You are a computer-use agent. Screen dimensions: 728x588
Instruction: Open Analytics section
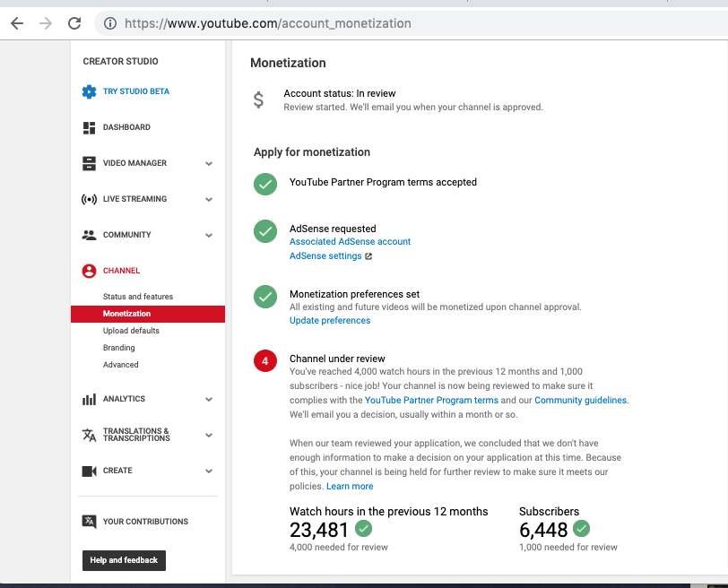pos(124,399)
